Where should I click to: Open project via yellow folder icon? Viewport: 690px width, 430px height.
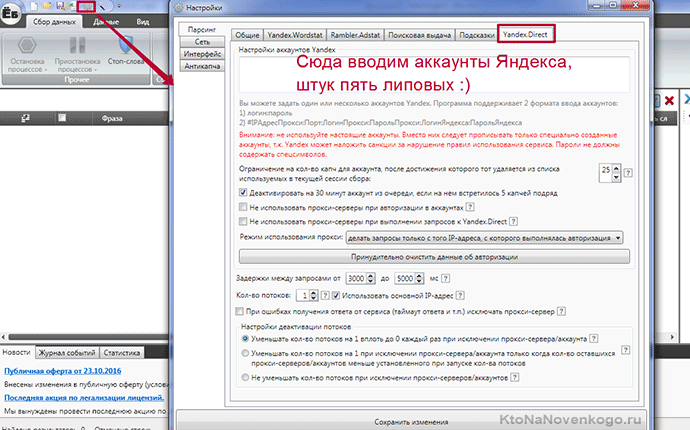[47, 6]
